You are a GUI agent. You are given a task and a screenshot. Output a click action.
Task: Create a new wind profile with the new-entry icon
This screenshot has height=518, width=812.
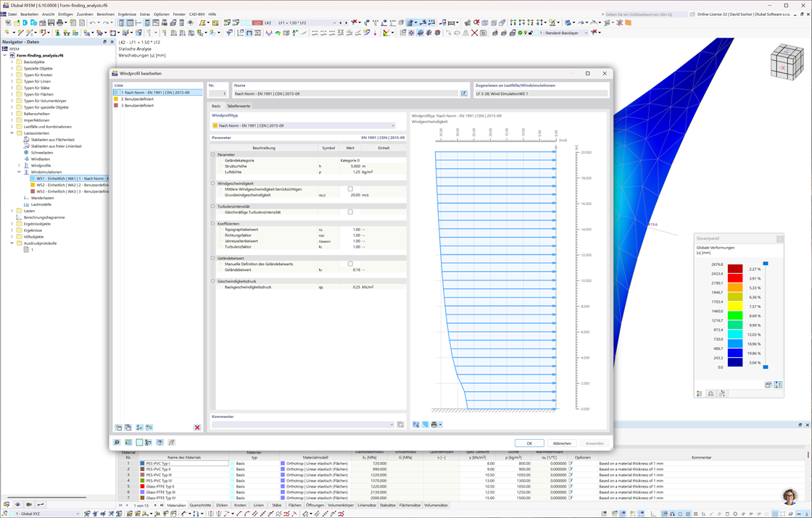click(118, 427)
